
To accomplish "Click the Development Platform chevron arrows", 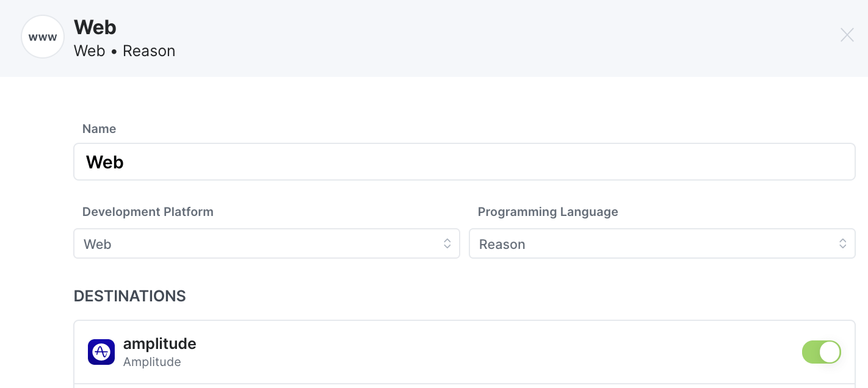I will [447, 244].
